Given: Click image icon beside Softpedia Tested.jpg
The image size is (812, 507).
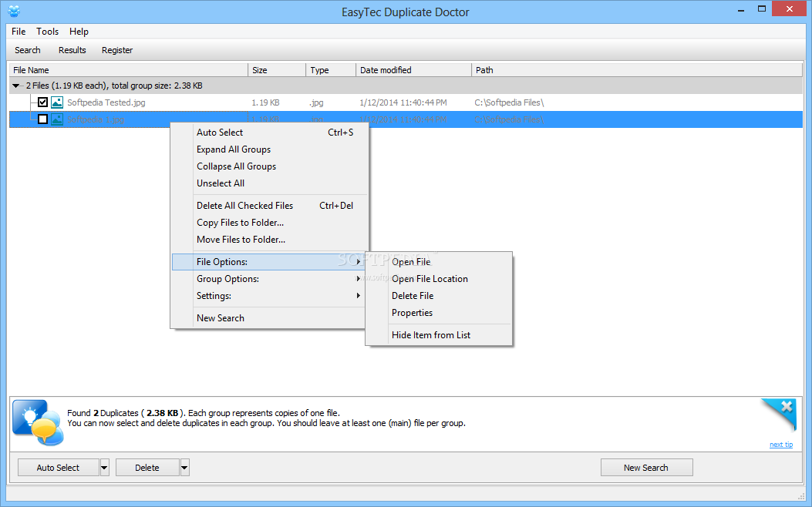Looking at the screenshot, I should (x=57, y=102).
